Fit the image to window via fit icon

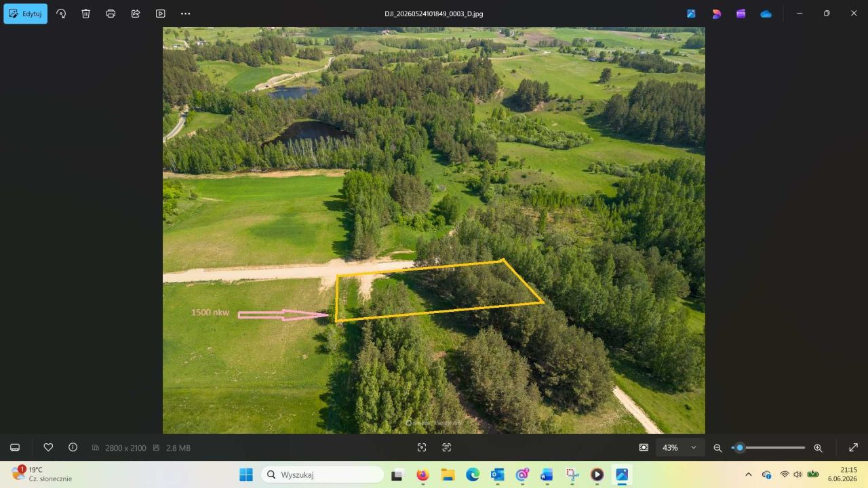(x=644, y=447)
